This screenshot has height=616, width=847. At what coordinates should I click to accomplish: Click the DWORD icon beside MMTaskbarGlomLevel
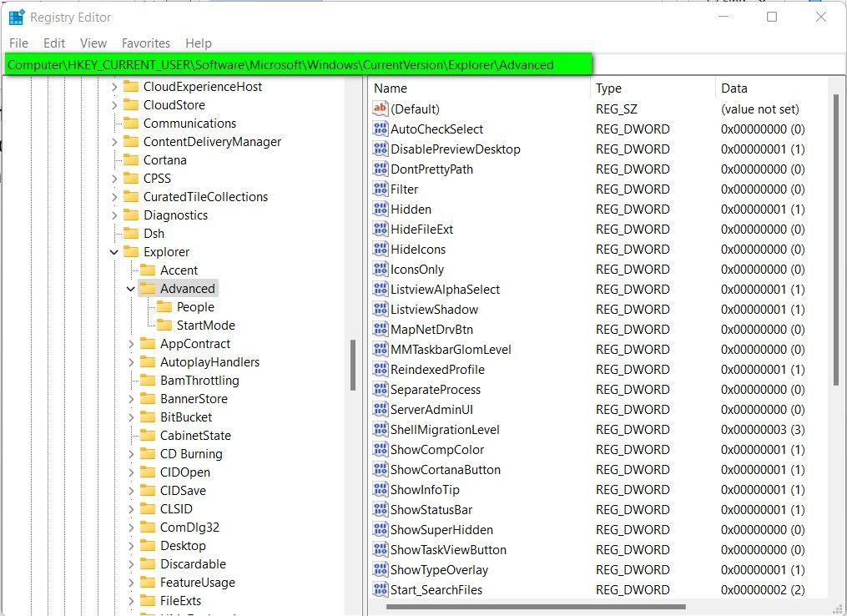(381, 349)
